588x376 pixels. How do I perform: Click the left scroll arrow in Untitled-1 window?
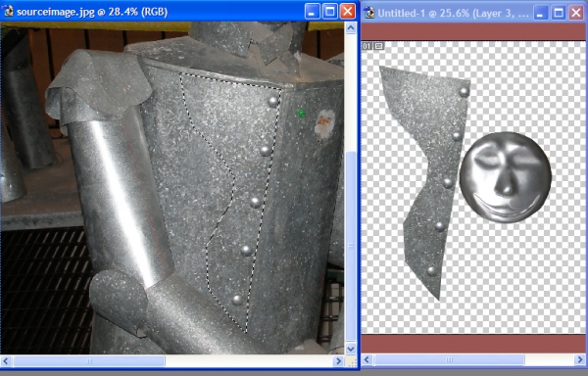tap(367, 360)
